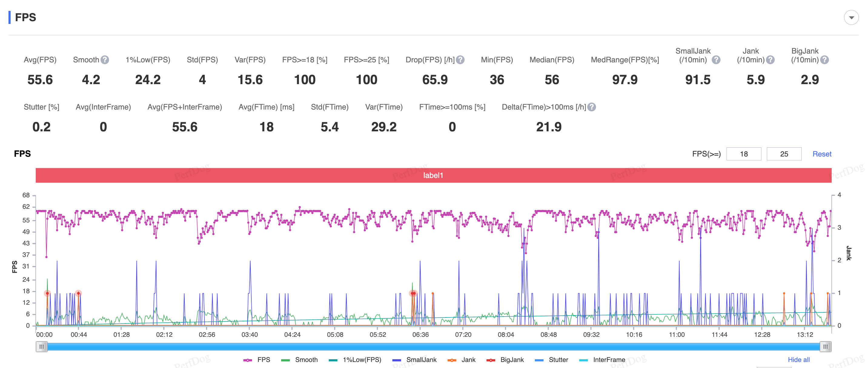Click help icon next to Delta(FTime)>100ms

tap(592, 107)
